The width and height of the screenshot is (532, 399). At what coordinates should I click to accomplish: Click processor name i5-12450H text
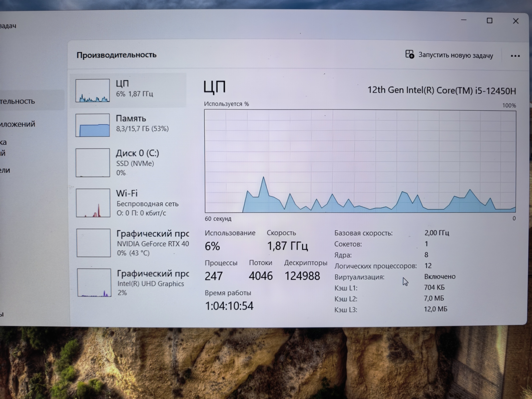point(442,90)
